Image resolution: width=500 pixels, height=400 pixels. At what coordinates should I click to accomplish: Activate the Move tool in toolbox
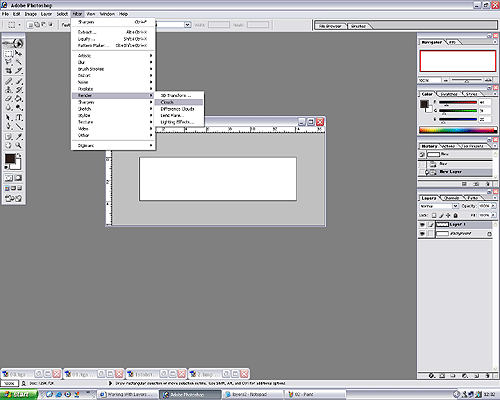19,54
